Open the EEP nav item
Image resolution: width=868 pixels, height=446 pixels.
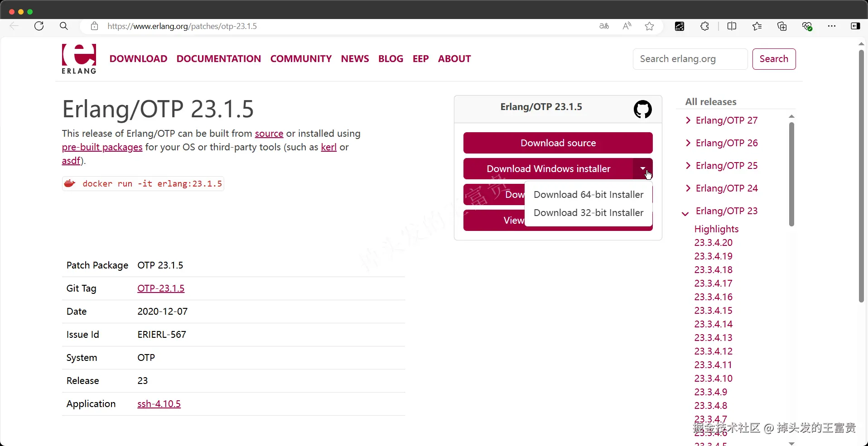tap(420, 59)
